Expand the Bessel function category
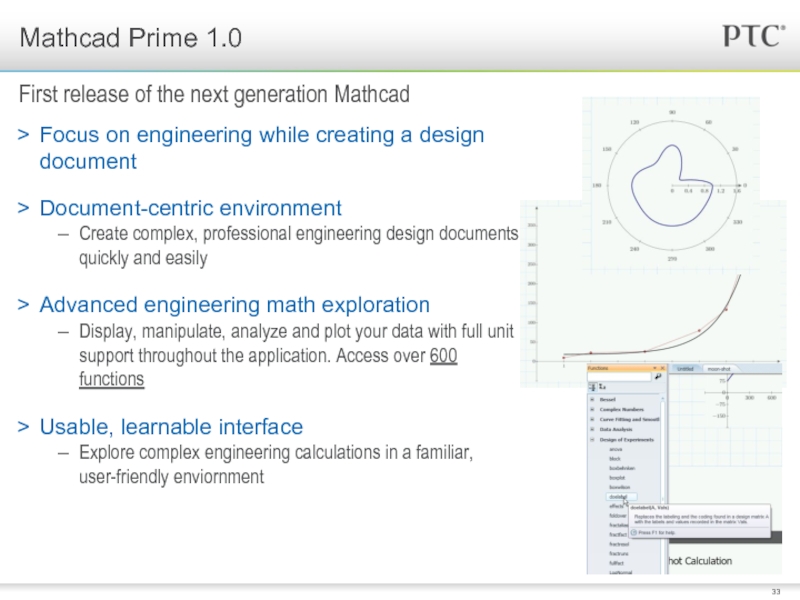This screenshot has height=600, width=800. tap(592, 399)
